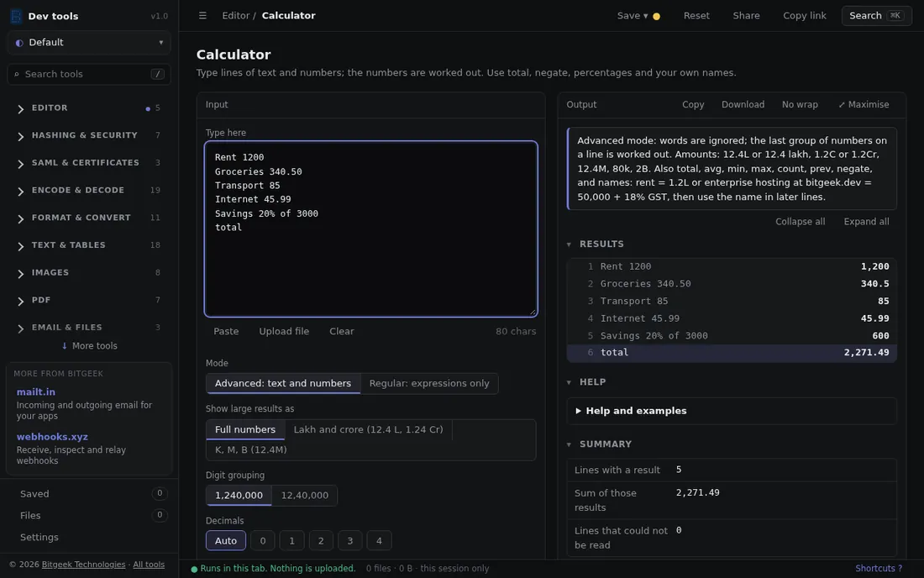Click the search magnifier icon in sidebar
924x578 pixels.
point(17,74)
